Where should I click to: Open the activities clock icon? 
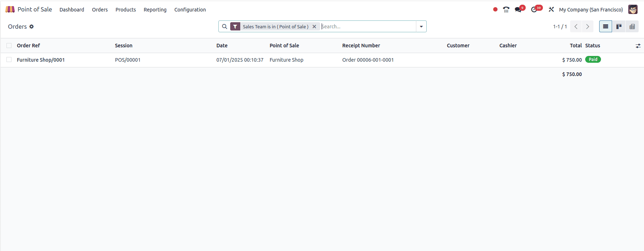pyautogui.click(x=534, y=10)
